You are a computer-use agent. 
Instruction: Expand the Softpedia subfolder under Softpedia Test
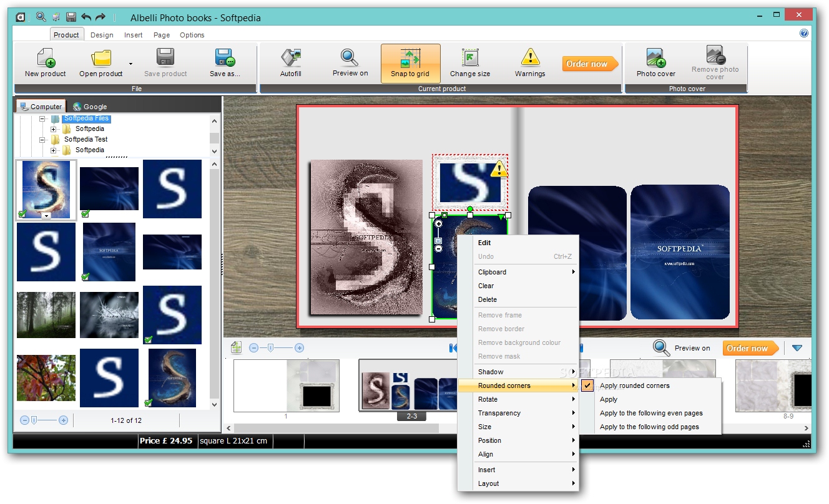[x=54, y=150]
